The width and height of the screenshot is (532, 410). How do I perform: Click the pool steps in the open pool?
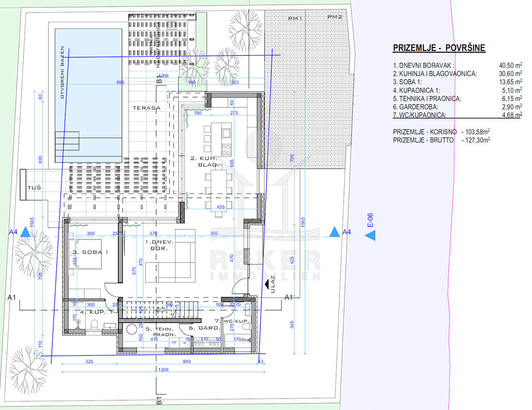(x=66, y=142)
